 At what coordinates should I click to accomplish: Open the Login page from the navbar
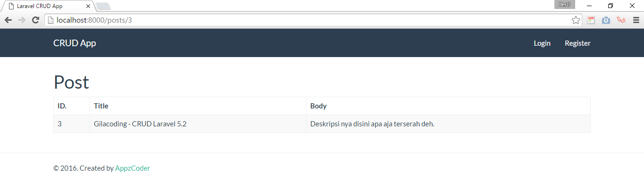[542, 43]
